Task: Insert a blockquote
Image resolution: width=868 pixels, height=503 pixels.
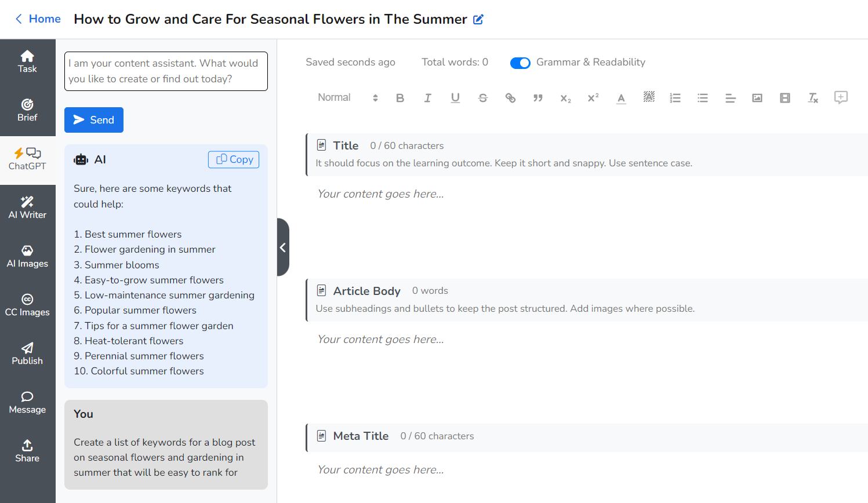Action: (538, 97)
